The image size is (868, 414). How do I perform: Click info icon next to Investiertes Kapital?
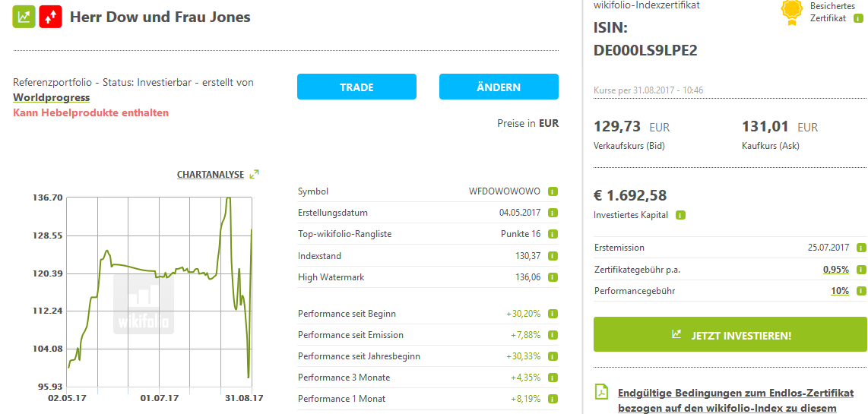pos(680,215)
